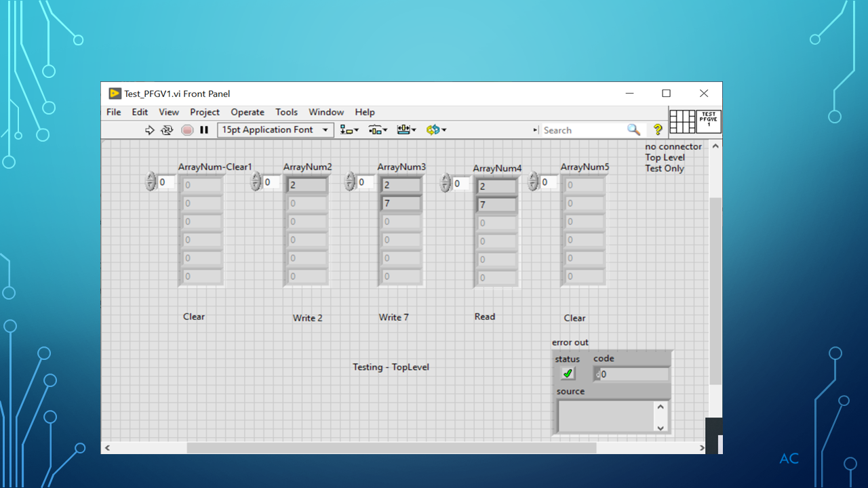The height and width of the screenshot is (488, 868).
Task: Expand the Align Objects dropdown
Action: click(350, 130)
